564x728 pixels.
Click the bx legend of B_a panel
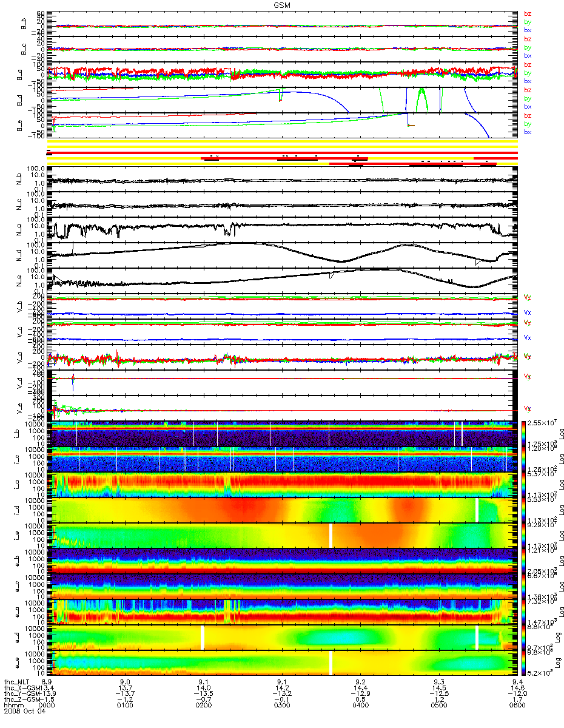[x=528, y=81]
